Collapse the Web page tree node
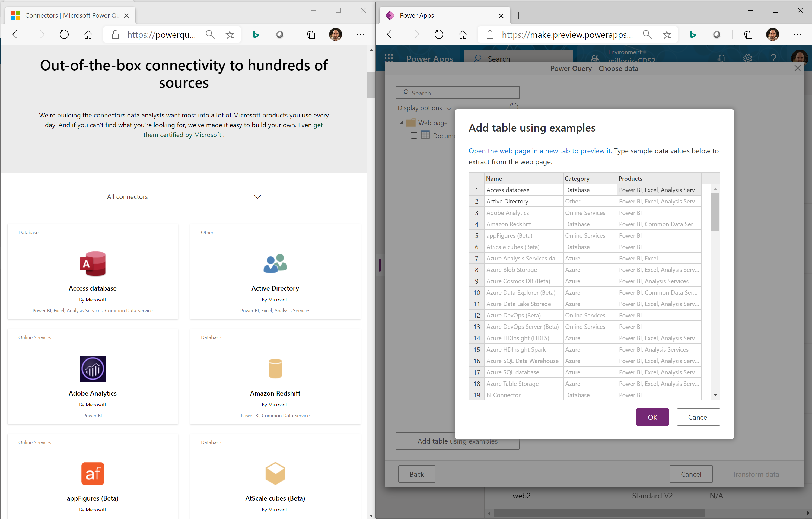 (401, 123)
